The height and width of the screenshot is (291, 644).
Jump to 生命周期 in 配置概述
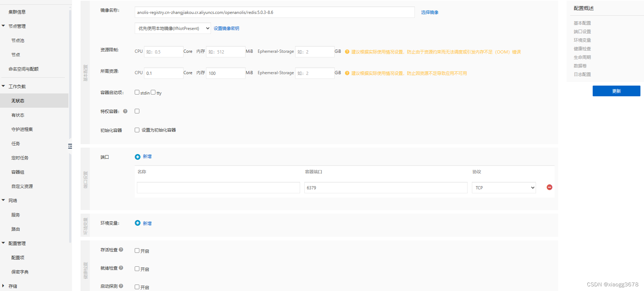[x=582, y=57]
